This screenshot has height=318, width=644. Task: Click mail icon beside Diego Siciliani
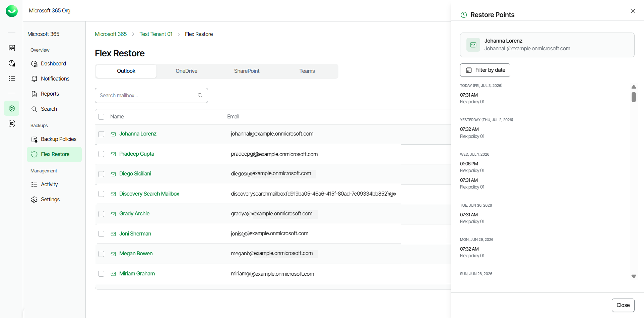click(113, 174)
